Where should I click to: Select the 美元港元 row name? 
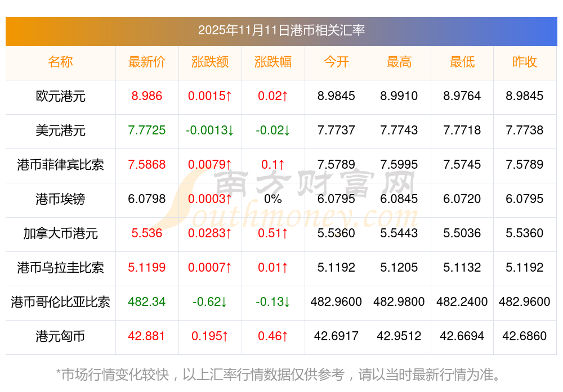tap(60, 130)
